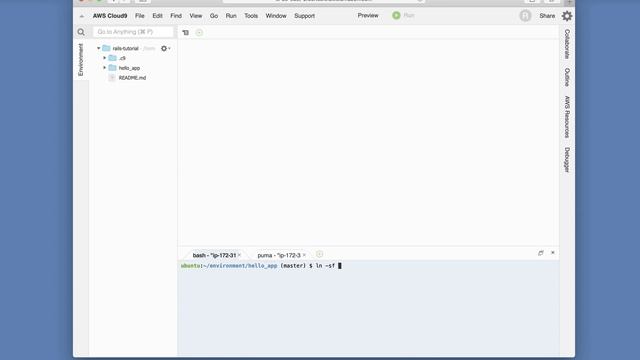Select the README.md file

pos(132,78)
